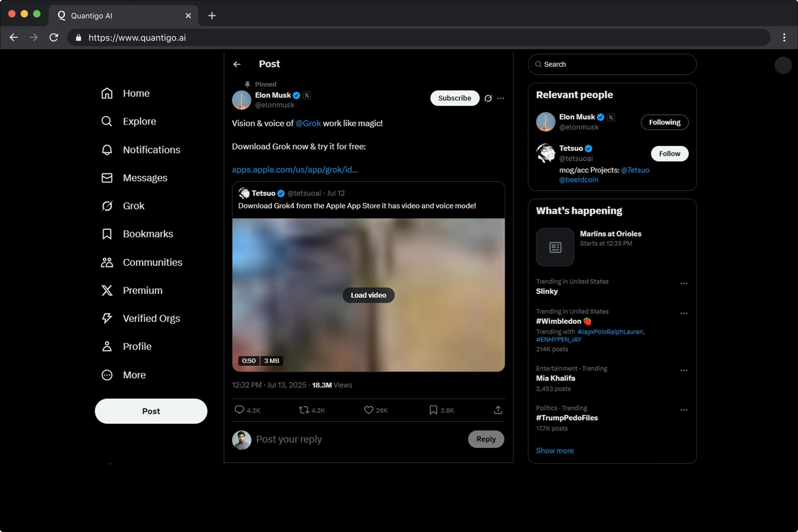Click the browser forward button

point(34,37)
